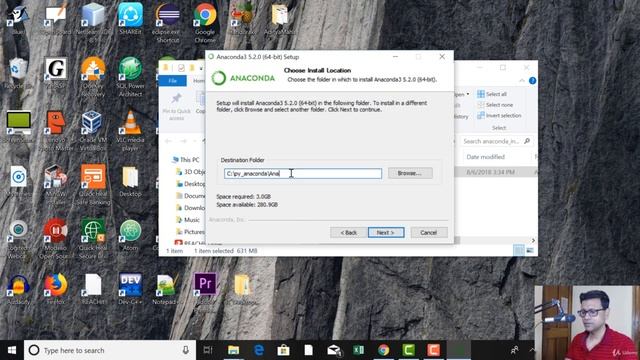Image resolution: width=640 pixels, height=360 pixels.
Task: Open File Explorer from the taskbar
Action: [233, 350]
